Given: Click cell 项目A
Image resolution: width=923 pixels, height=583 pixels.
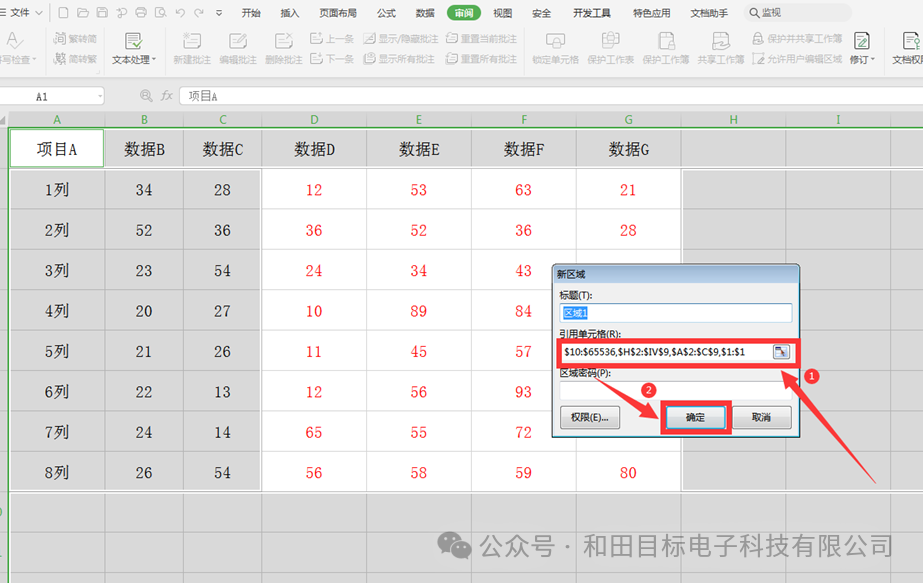Looking at the screenshot, I should coord(57,149).
